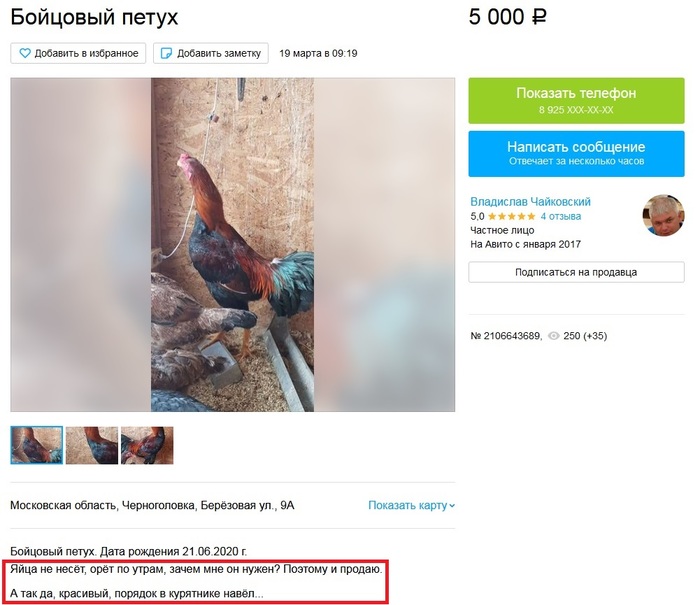This screenshot has height=605, width=700.
Task: Select the second rooster thumbnail
Action: point(92,445)
